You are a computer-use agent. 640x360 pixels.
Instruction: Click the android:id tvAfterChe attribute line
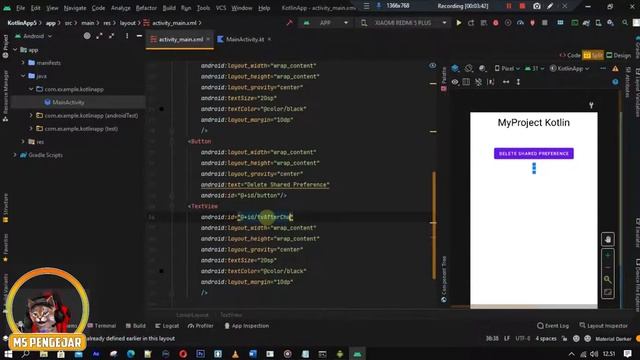[x=247, y=217]
